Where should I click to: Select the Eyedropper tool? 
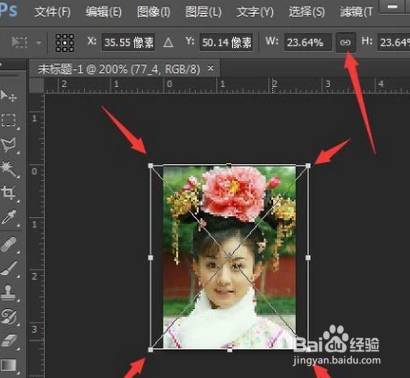coord(8,217)
